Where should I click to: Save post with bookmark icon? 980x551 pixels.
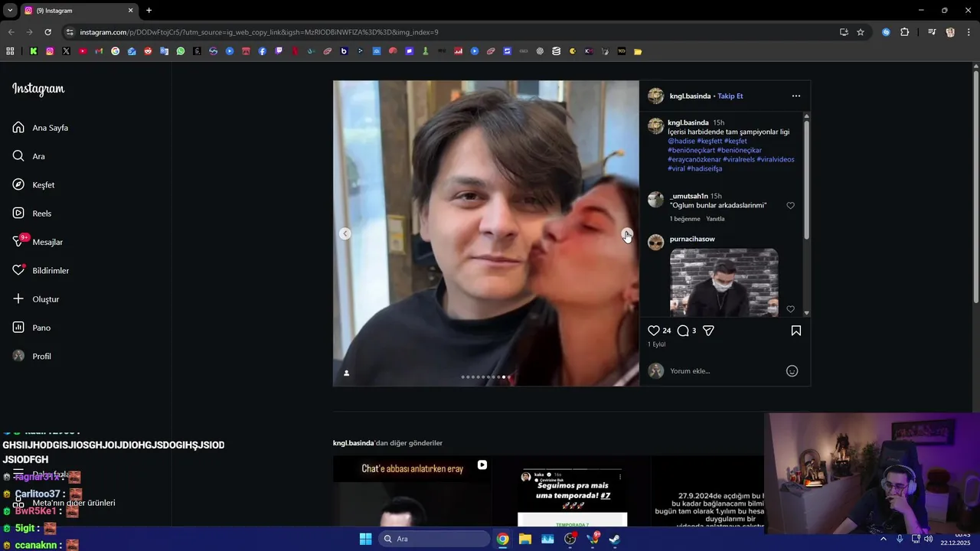(796, 331)
